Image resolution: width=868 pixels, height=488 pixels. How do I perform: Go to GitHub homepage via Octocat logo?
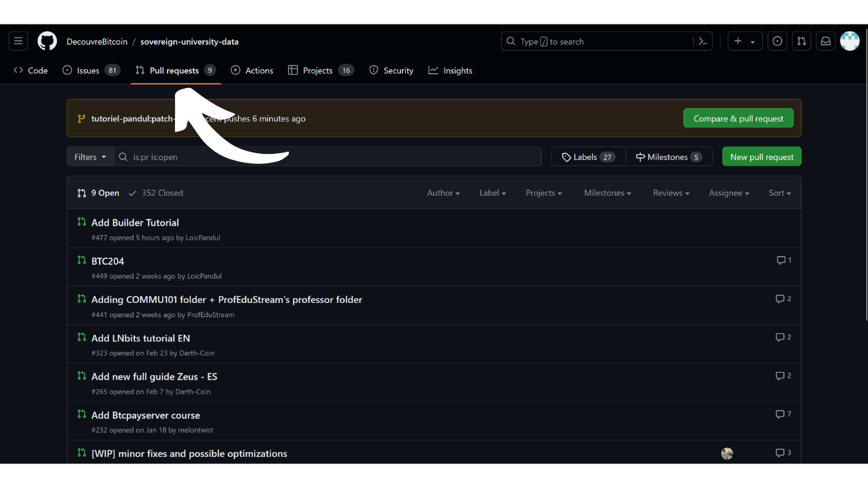coord(47,41)
